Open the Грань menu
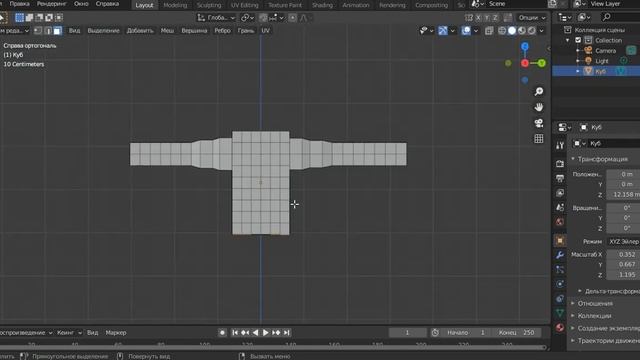This screenshot has height=360, width=640. (246, 31)
